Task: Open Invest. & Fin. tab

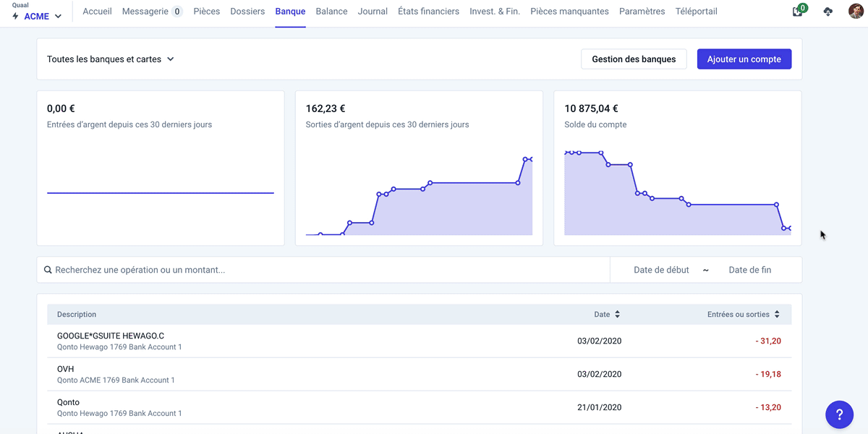Action: coord(495,12)
